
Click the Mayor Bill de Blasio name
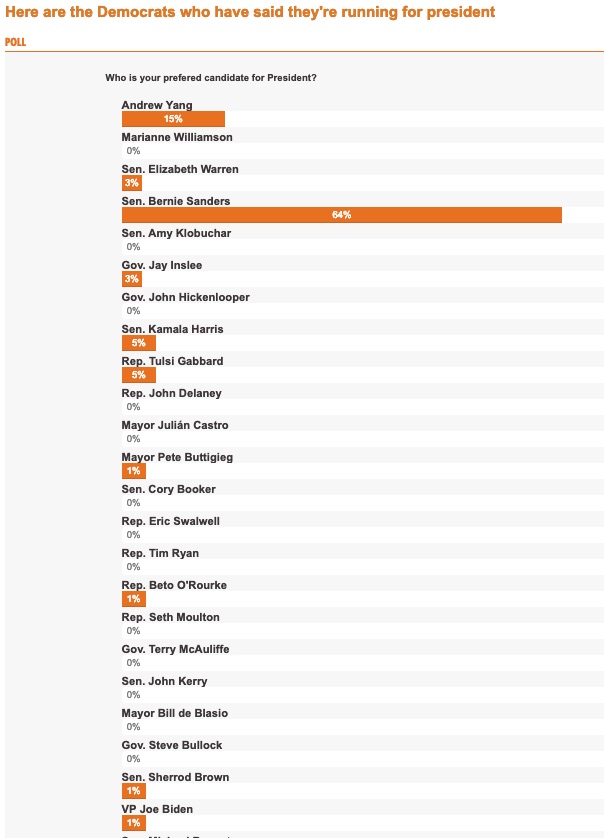tap(175, 713)
